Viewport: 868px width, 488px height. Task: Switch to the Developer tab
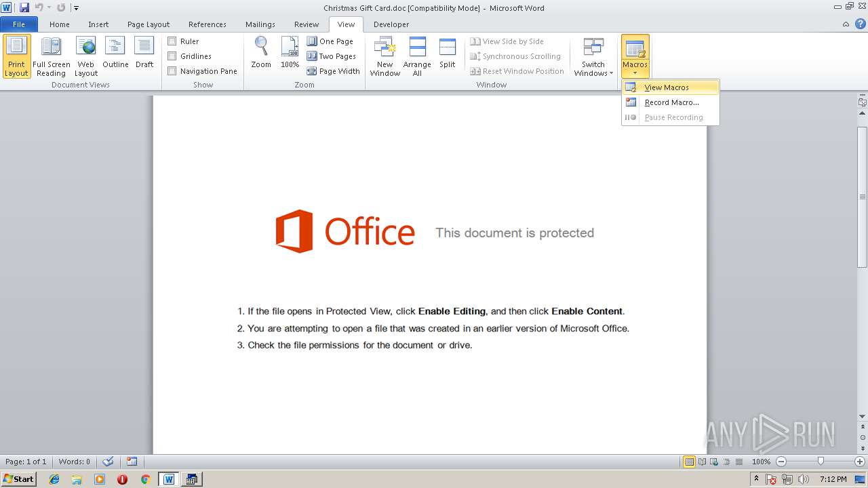391,24
